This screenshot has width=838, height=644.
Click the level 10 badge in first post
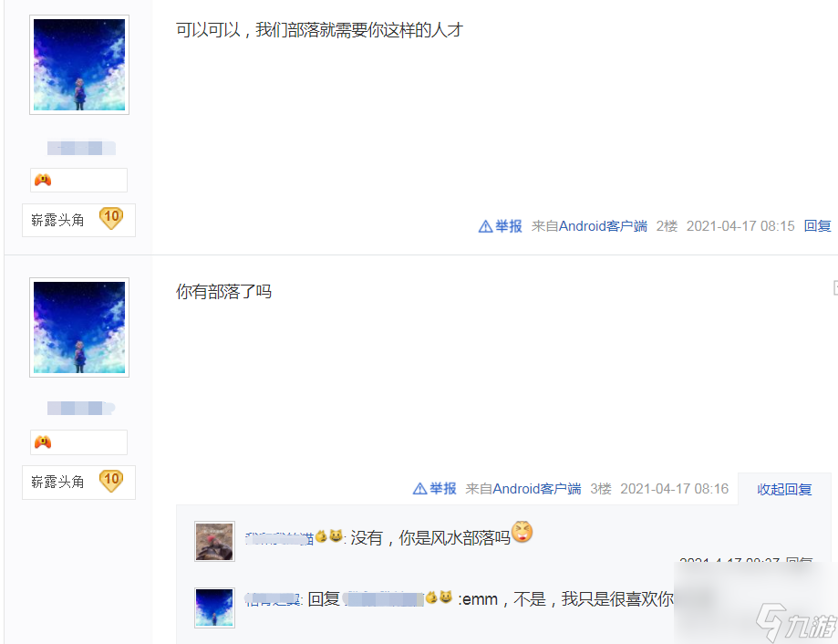coord(111,218)
